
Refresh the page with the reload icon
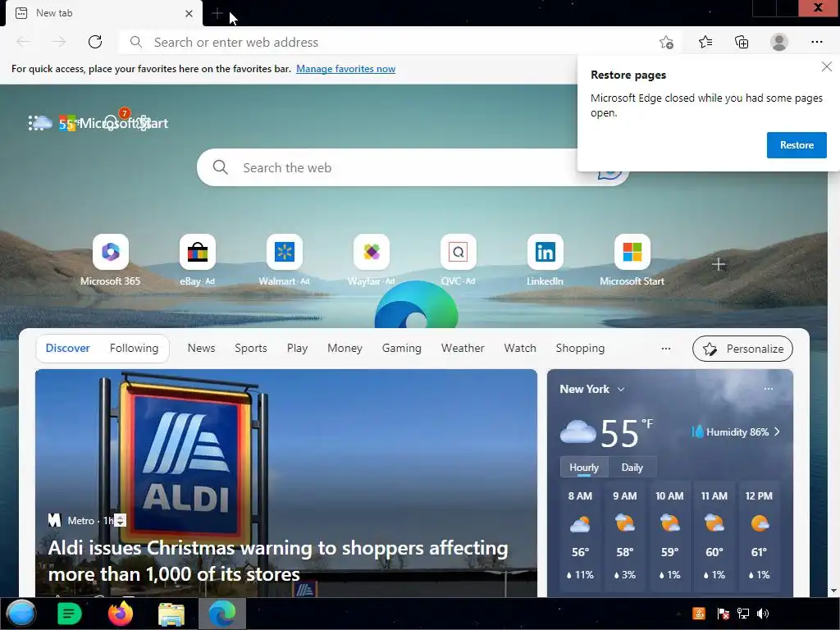[x=95, y=42]
